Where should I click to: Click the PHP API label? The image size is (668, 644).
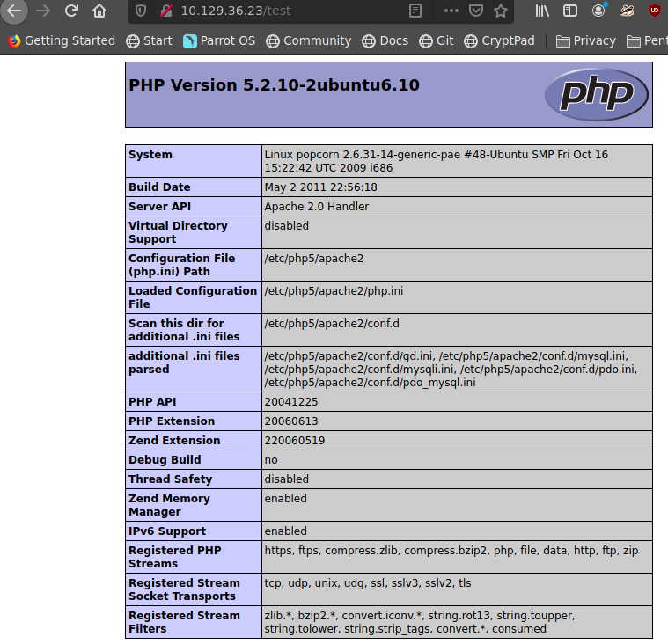[x=152, y=402]
